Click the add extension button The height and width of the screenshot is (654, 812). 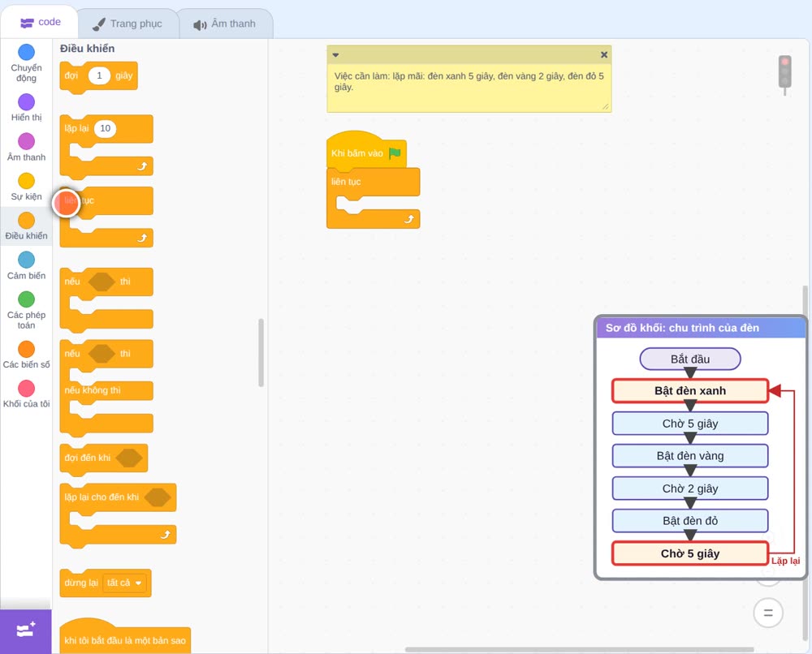(x=26, y=631)
